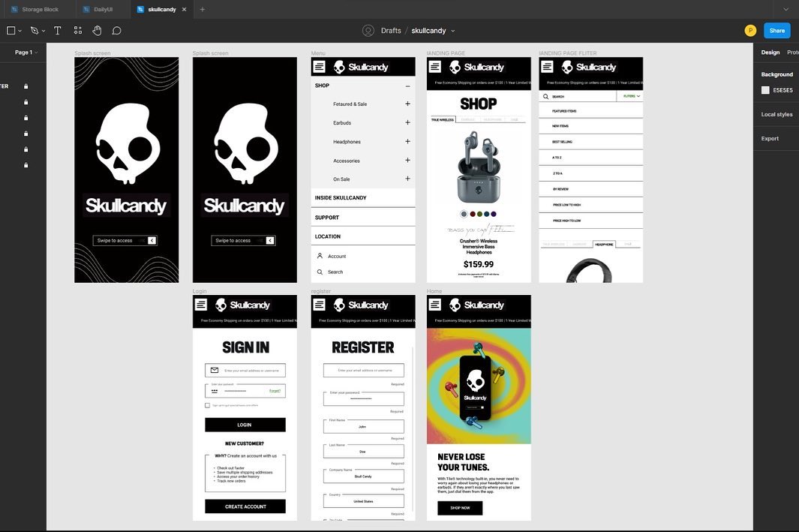The width and height of the screenshot is (799, 532).
Task: Click the envelope icon in Sign In email field
Action: tap(215, 371)
